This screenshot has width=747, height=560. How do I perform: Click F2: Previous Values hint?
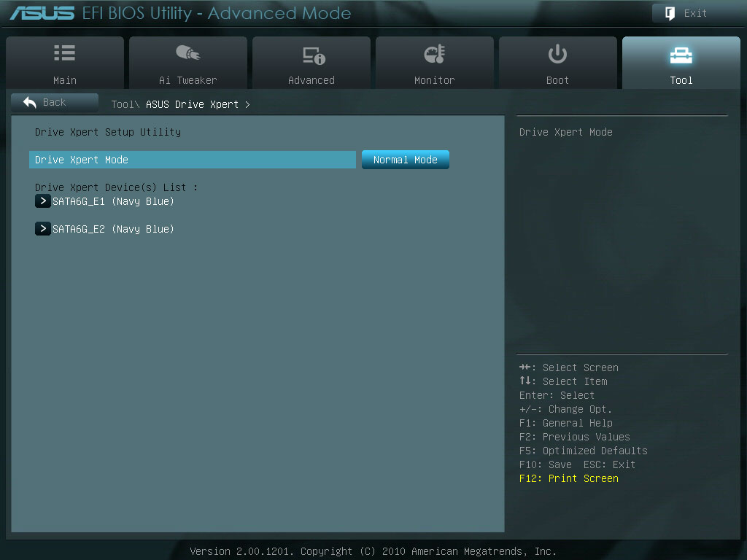pos(575,437)
